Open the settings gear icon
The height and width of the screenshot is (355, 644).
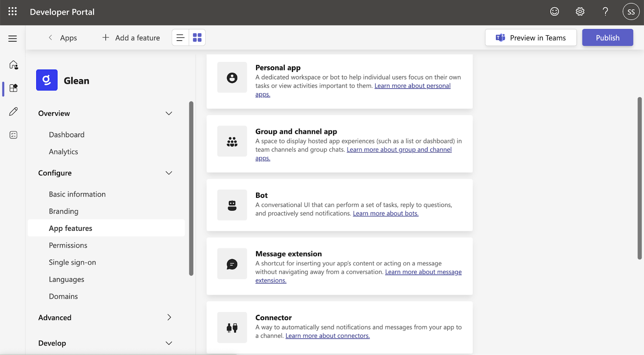(x=580, y=12)
